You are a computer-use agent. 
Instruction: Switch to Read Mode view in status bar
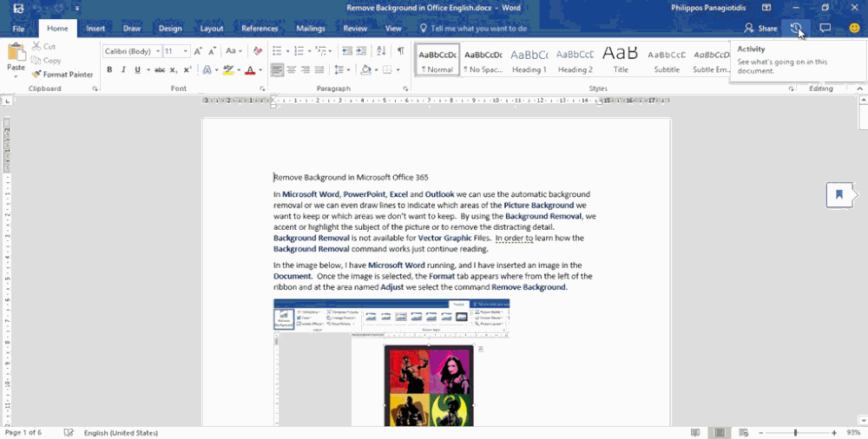point(695,432)
